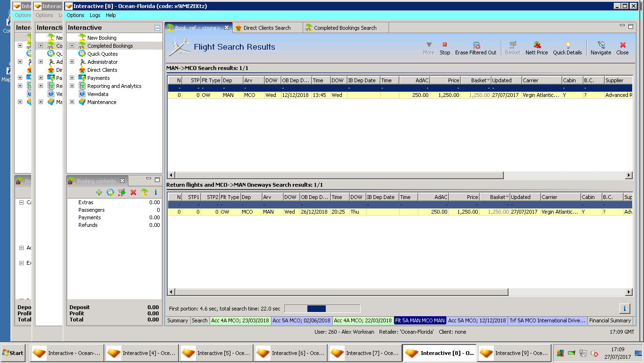Select Acc 4A MCO; 22/03/2018 tab

point(363,320)
